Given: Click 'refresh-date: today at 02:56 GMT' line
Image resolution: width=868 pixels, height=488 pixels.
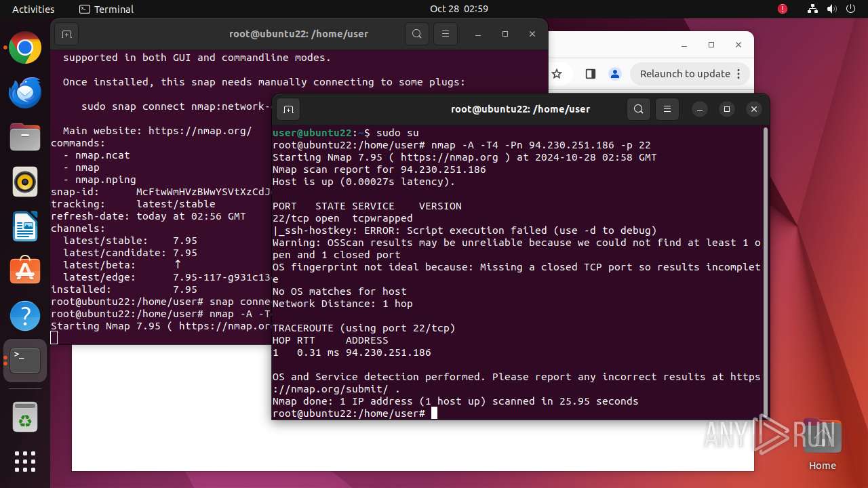Looking at the screenshot, I should [149, 216].
